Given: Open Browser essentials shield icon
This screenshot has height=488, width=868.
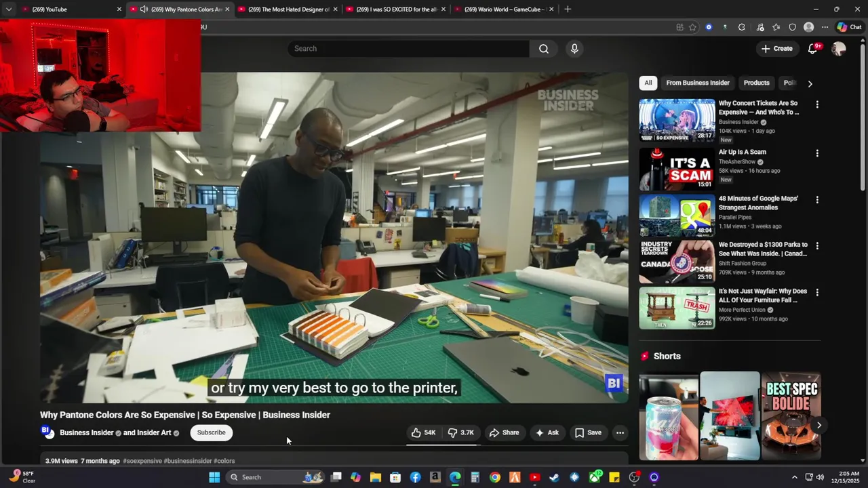Looking at the screenshot, I should pyautogui.click(x=792, y=27).
